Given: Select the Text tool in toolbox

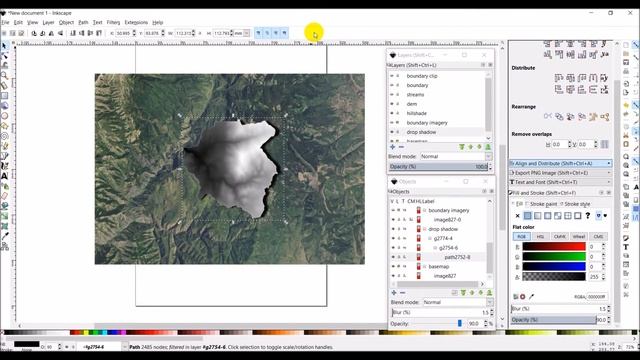Looking at the screenshot, I should tap(4, 176).
